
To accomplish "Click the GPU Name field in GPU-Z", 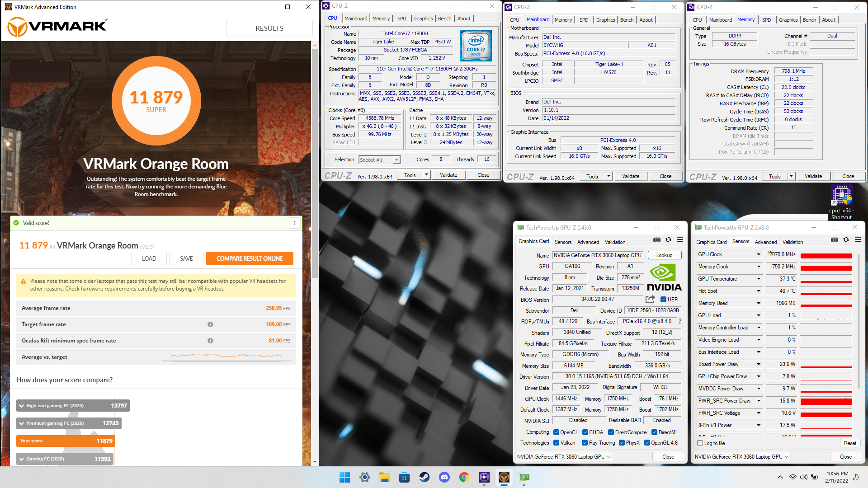I will coord(598,255).
